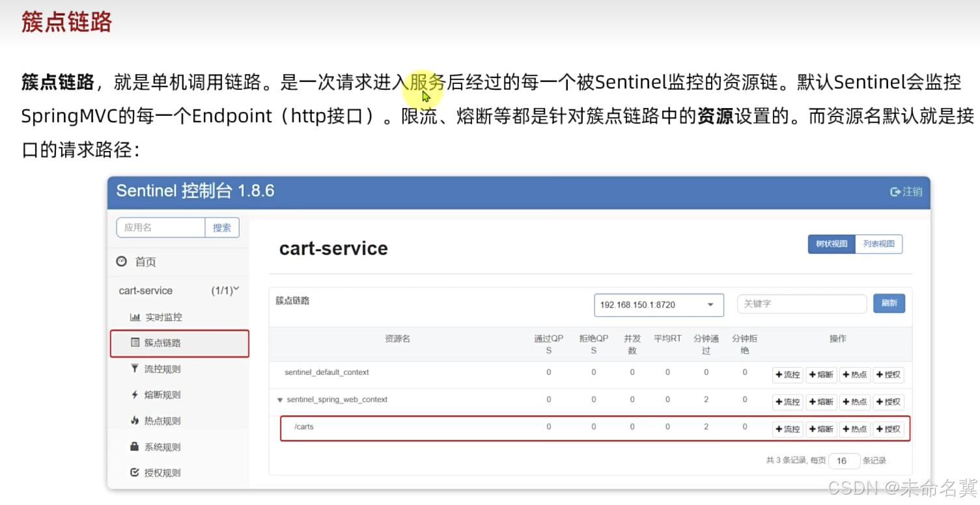Add 授权 rule for sentinel_spring_web_context

click(889, 402)
